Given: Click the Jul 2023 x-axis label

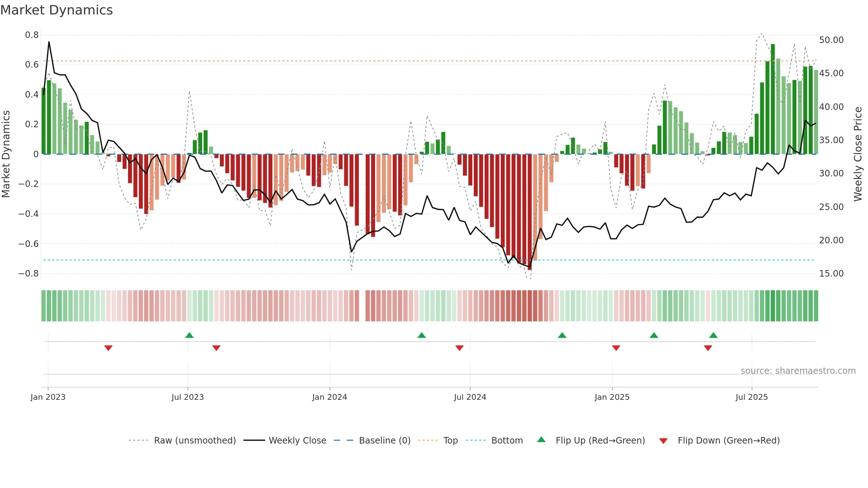Looking at the screenshot, I should 188,397.
